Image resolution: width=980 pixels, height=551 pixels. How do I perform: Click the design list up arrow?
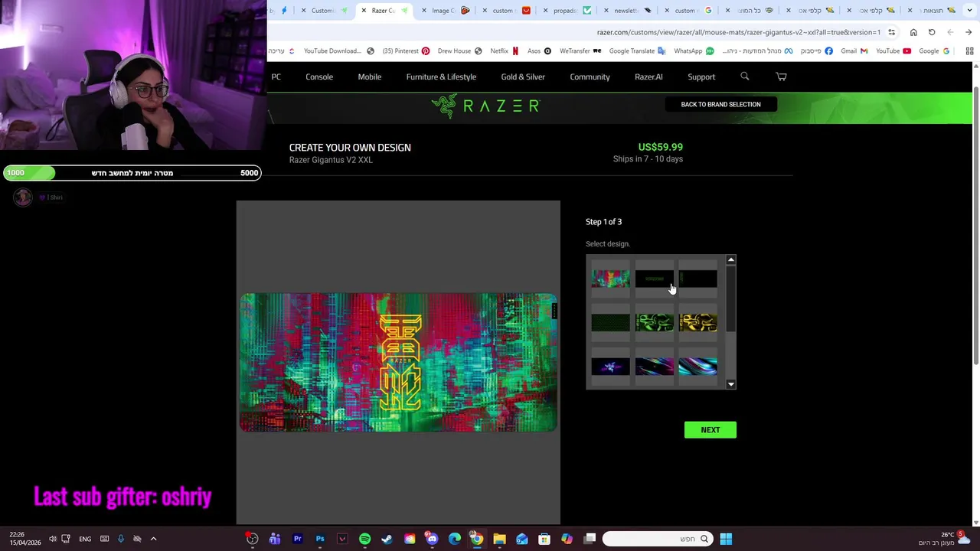pyautogui.click(x=731, y=260)
